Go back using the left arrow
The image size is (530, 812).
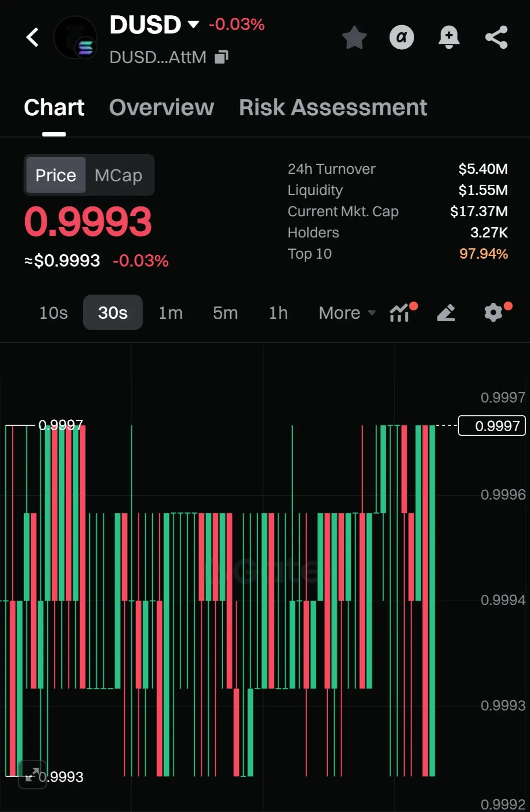pos(33,37)
